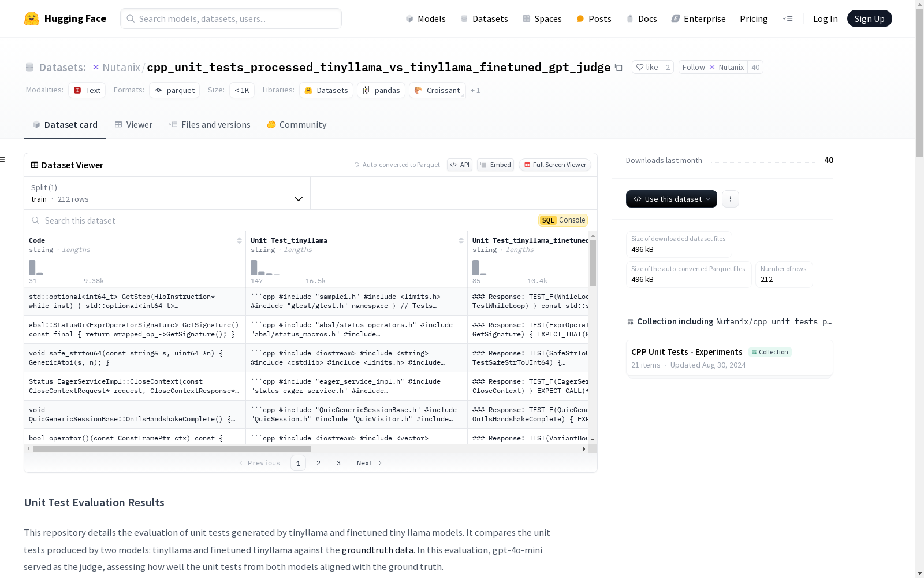This screenshot has height=578, width=924.
Task: Open the Full Screen Viewer
Action: pyautogui.click(x=555, y=165)
